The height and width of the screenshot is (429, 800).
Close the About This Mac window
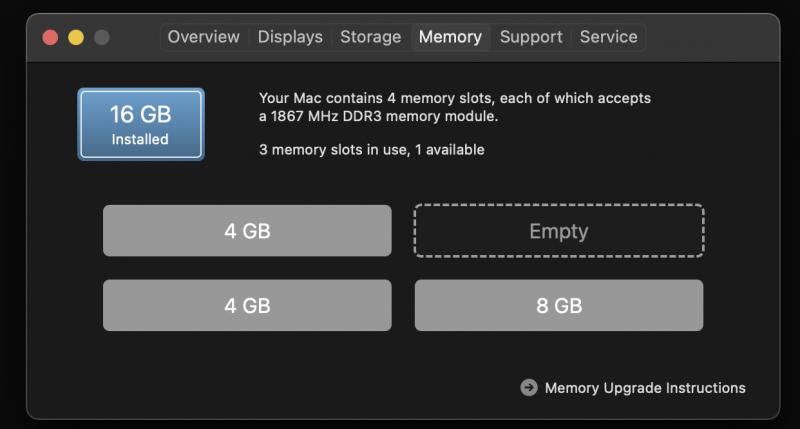[x=50, y=38]
